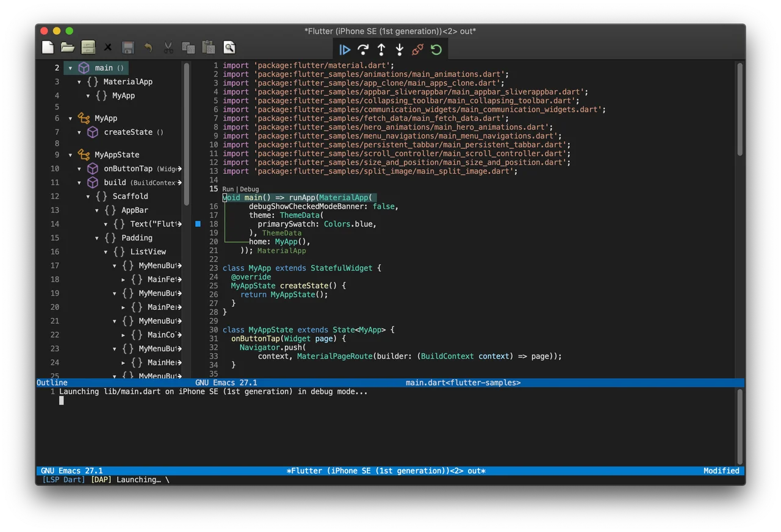Expand the MainPe… node on row 20
Image resolution: width=781 pixels, height=532 pixels.
click(x=123, y=307)
